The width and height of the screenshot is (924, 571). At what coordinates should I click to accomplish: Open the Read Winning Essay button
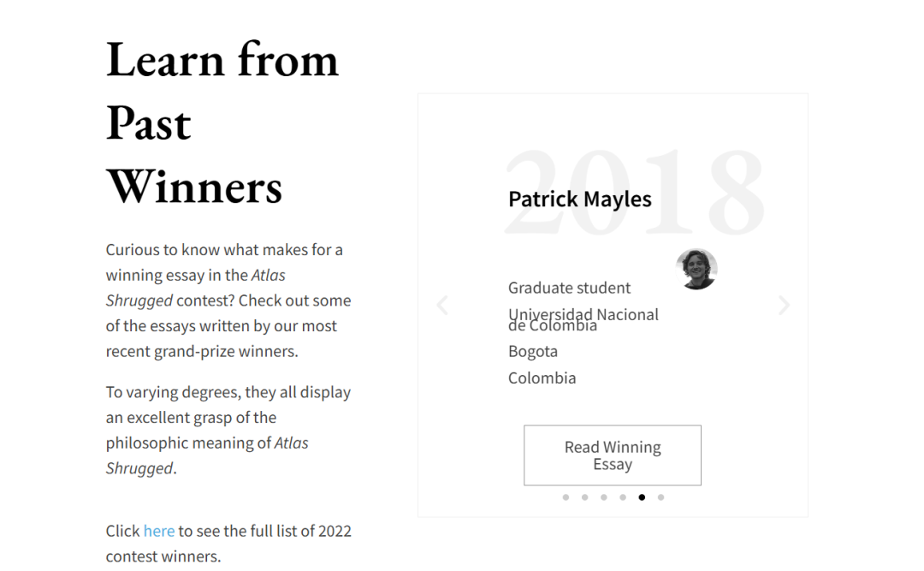click(613, 455)
